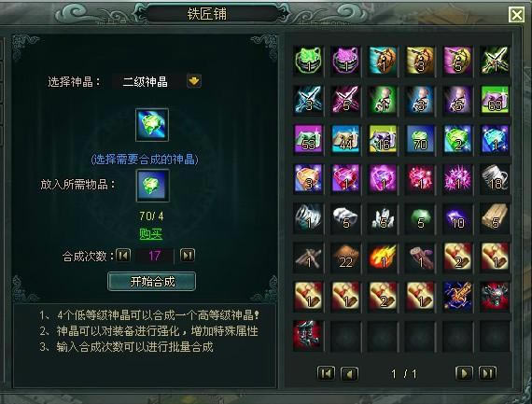Click the 合成次数 number field showing 17

click(x=155, y=256)
